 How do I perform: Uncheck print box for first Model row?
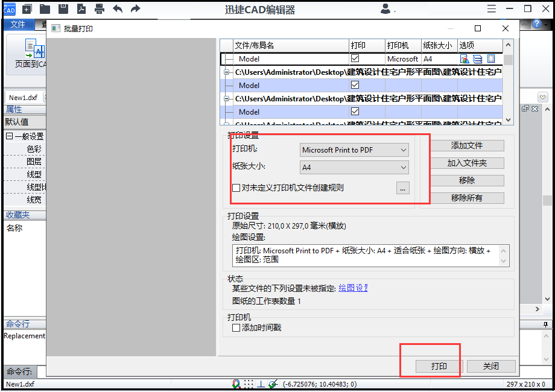click(x=355, y=58)
